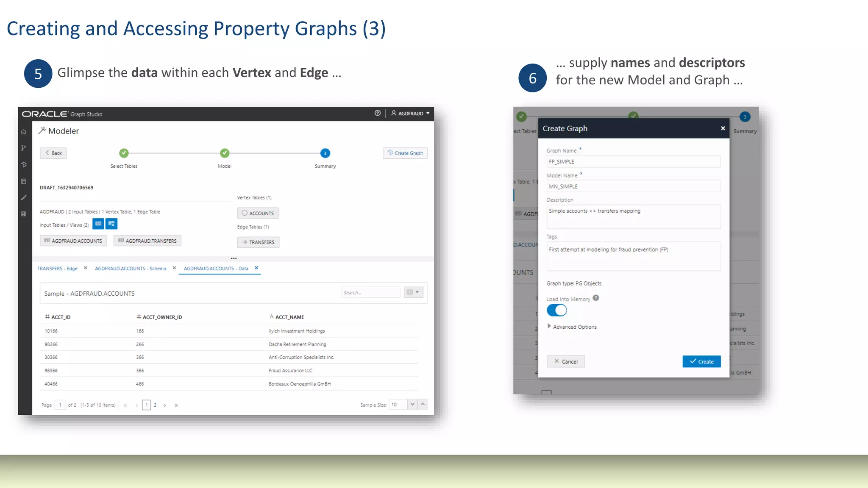This screenshot has height=488, width=868.
Task: Go to the first page of results
Action: click(125, 405)
